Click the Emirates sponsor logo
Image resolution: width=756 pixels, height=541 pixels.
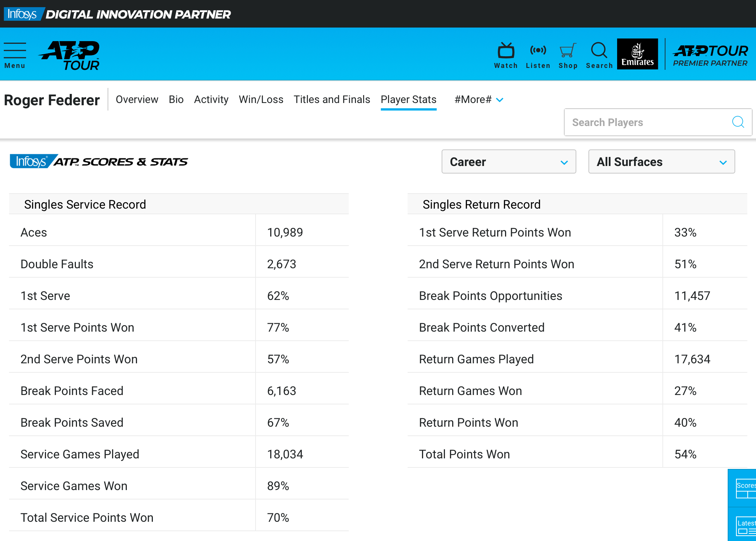[x=637, y=54]
